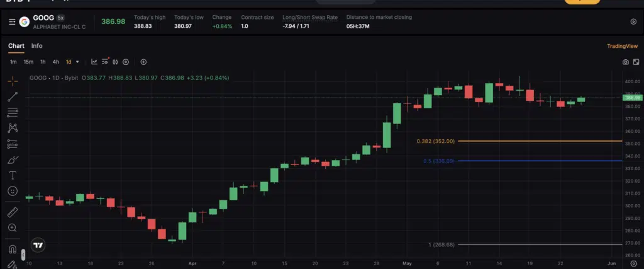Select the 1h timeframe
Screen dimensions: 644x269
point(43,62)
